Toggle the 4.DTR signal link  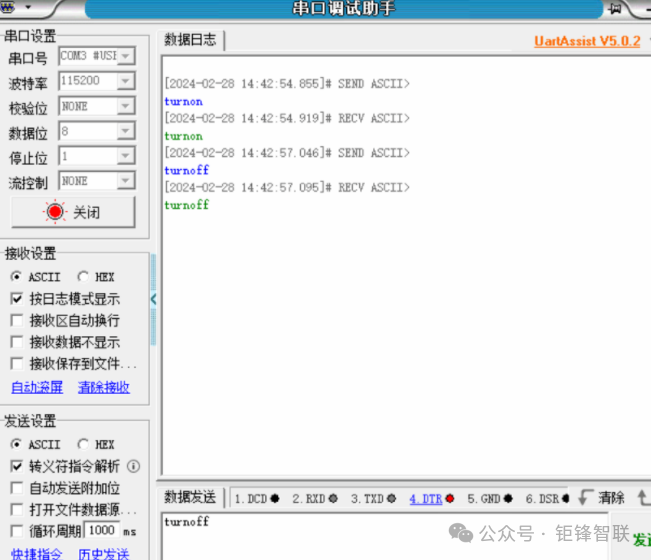coord(426,499)
